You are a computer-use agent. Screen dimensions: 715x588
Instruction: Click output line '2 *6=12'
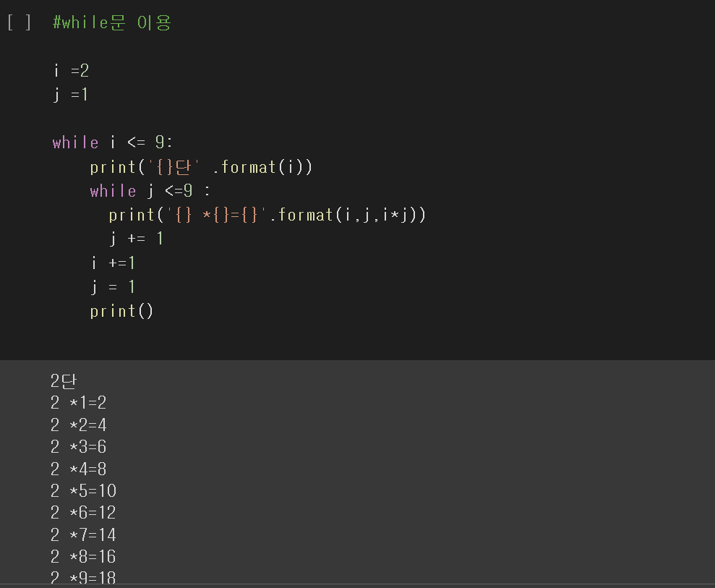click(x=83, y=512)
